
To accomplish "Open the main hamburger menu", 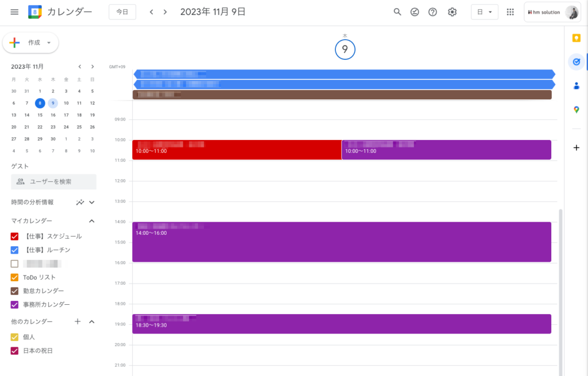I will (14, 12).
